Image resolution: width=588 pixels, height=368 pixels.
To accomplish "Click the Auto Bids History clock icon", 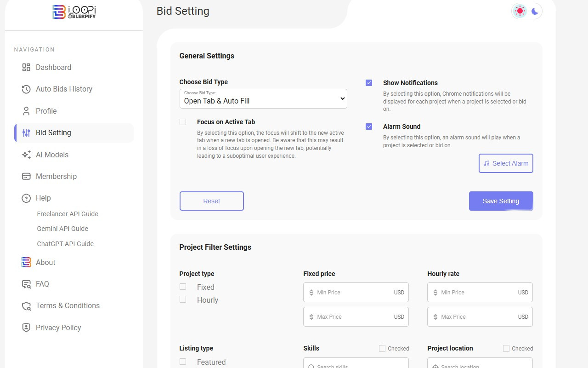I will [x=26, y=89].
